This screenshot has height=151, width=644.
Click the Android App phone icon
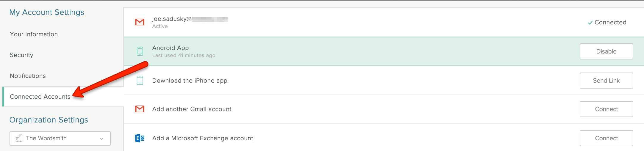click(140, 51)
